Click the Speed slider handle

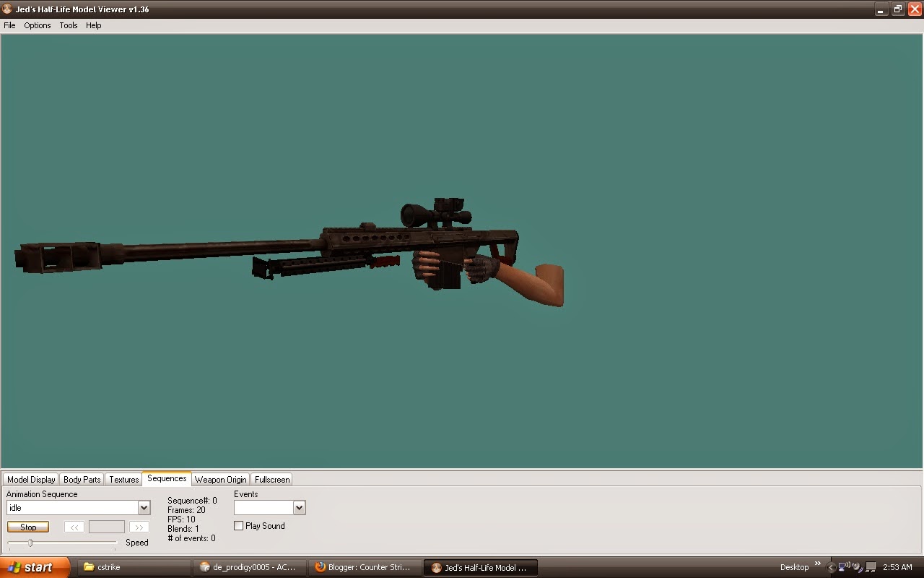30,543
